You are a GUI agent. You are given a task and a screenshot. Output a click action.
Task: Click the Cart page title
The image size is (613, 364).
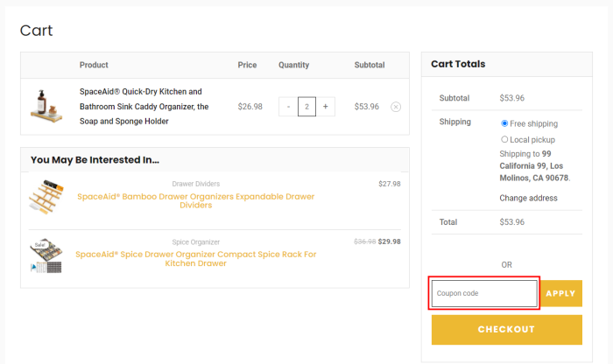coord(37,31)
